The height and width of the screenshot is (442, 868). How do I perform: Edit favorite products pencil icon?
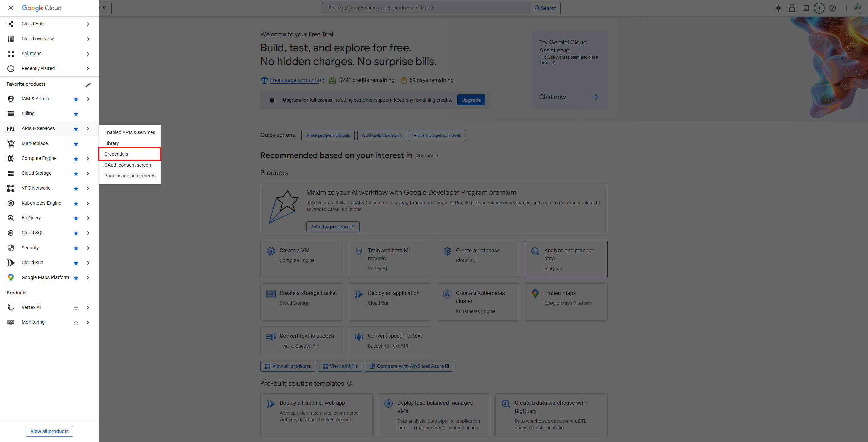click(x=88, y=85)
